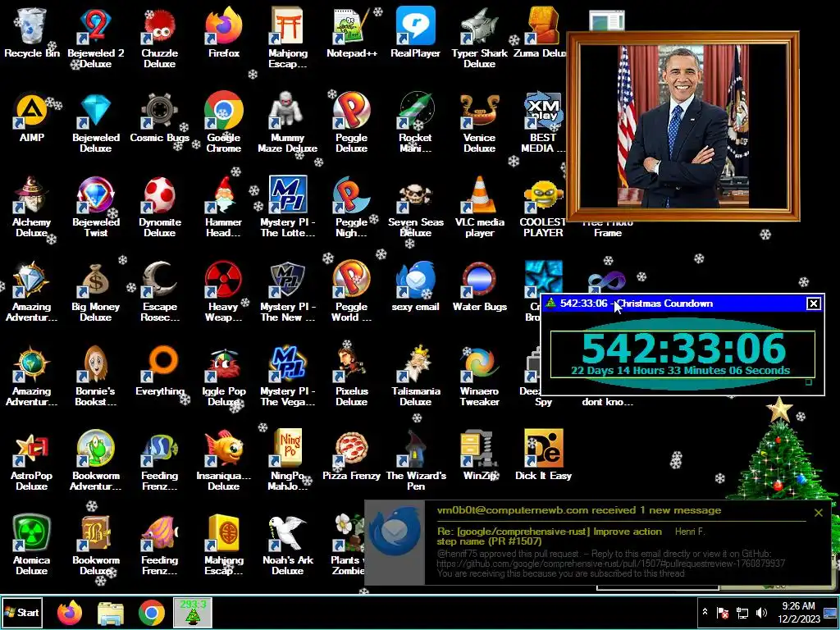Open the Start menu

[22, 612]
